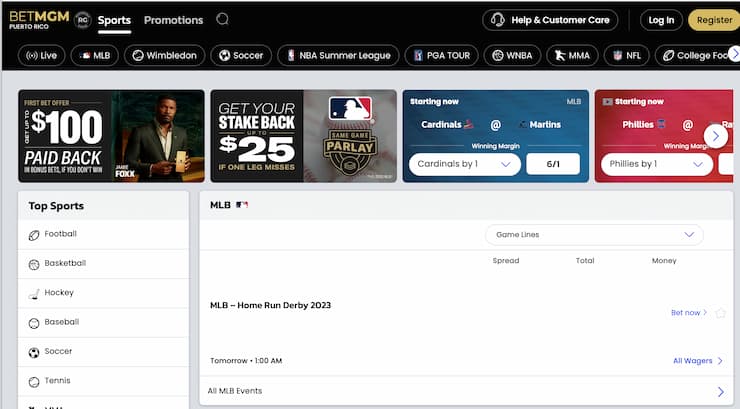
Task: Open MLB – Home Run Derby 2023 event
Action: pyautogui.click(x=270, y=305)
